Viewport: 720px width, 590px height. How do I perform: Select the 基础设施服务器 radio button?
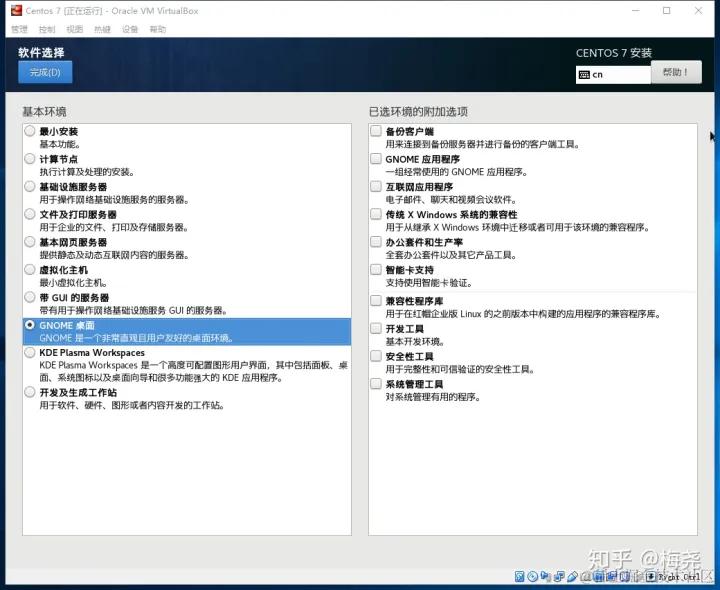point(30,186)
